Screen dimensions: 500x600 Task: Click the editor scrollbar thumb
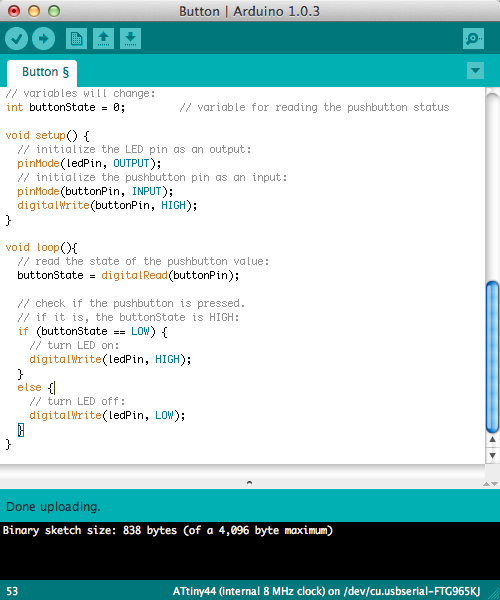point(492,357)
